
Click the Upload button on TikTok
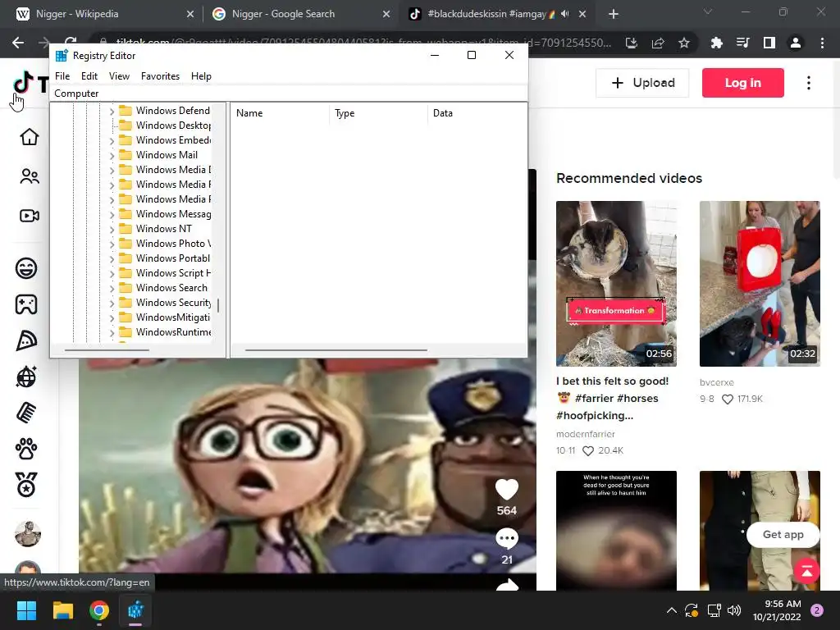(x=642, y=83)
